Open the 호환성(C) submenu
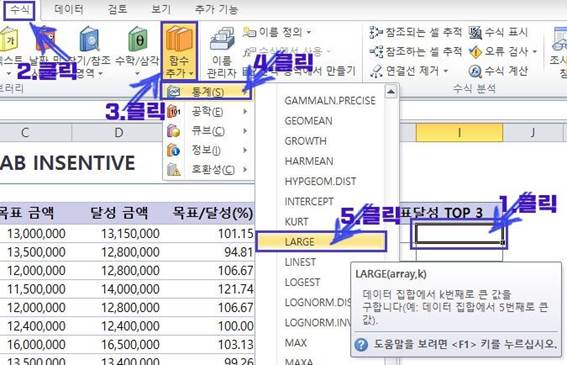The image size is (567, 365). click(207, 169)
